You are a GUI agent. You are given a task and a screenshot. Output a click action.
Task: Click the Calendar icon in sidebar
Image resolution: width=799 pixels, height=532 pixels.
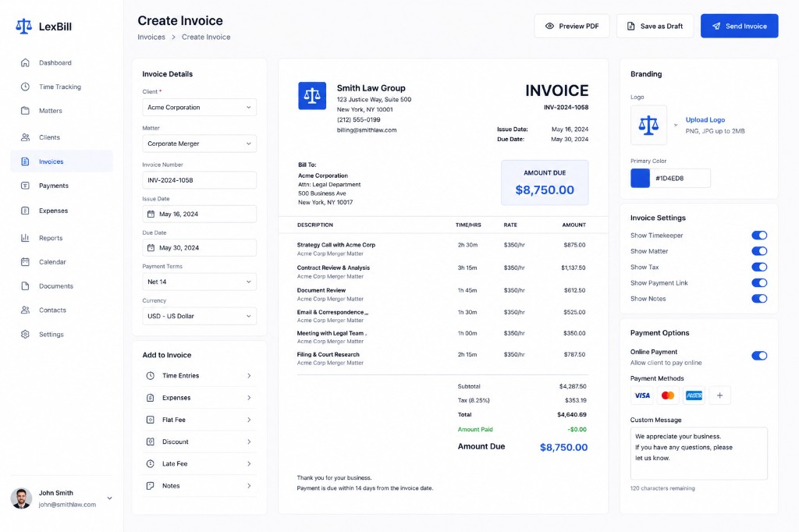coord(25,262)
